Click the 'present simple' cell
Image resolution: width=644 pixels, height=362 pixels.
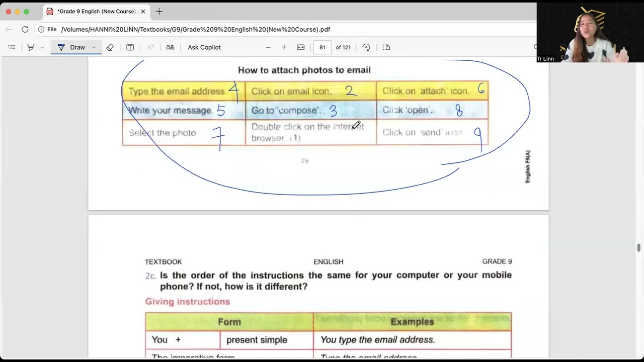click(x=267, y=340)
